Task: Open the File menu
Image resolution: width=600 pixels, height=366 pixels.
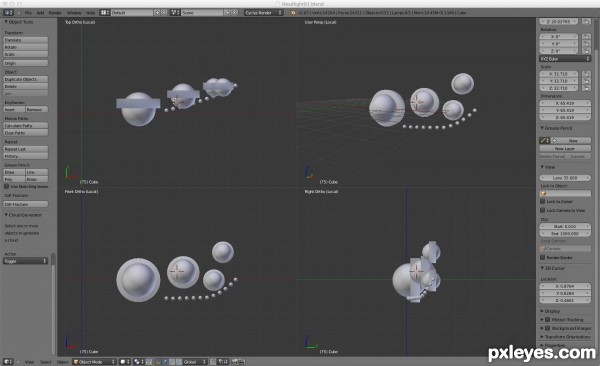Action: (28, 13)
